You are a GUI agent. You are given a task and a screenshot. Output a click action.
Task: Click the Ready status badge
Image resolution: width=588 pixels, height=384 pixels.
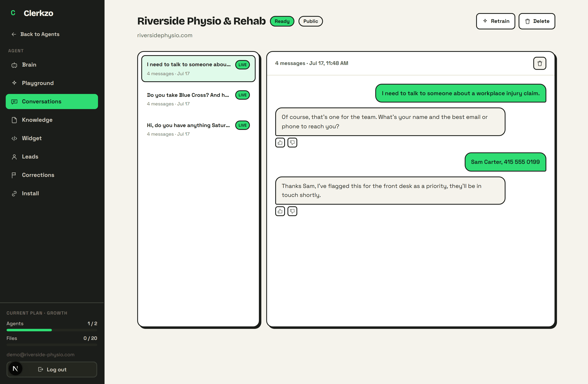click(282, 21)
